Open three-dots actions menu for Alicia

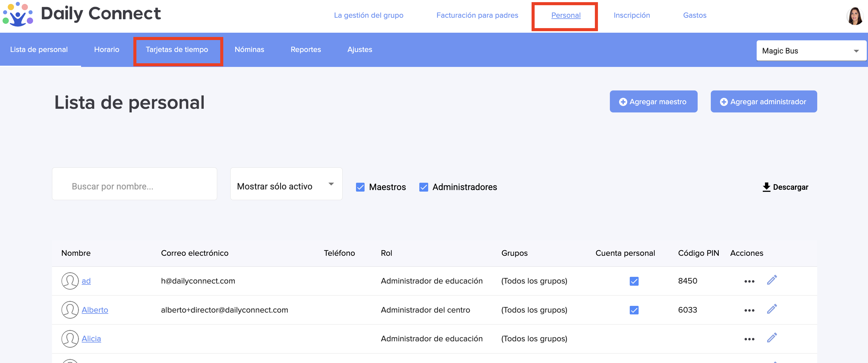click(x=749, y=339)
